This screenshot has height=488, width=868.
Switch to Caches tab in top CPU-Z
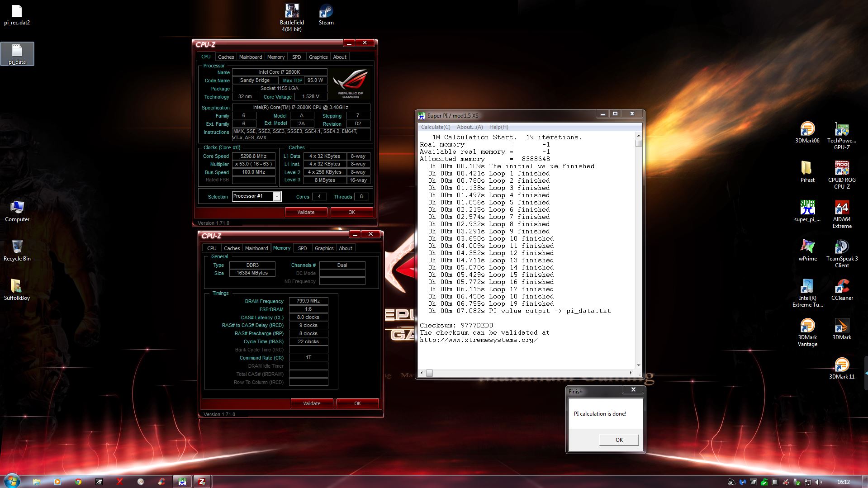coord(226,57)
